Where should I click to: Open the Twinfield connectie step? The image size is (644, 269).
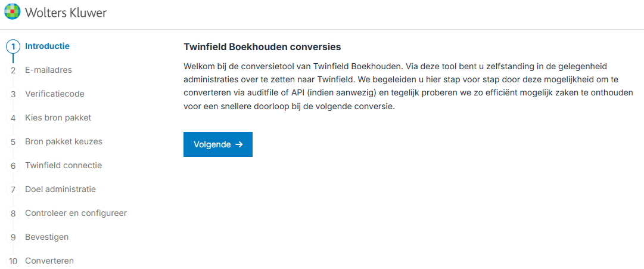(x=63, y=165)
